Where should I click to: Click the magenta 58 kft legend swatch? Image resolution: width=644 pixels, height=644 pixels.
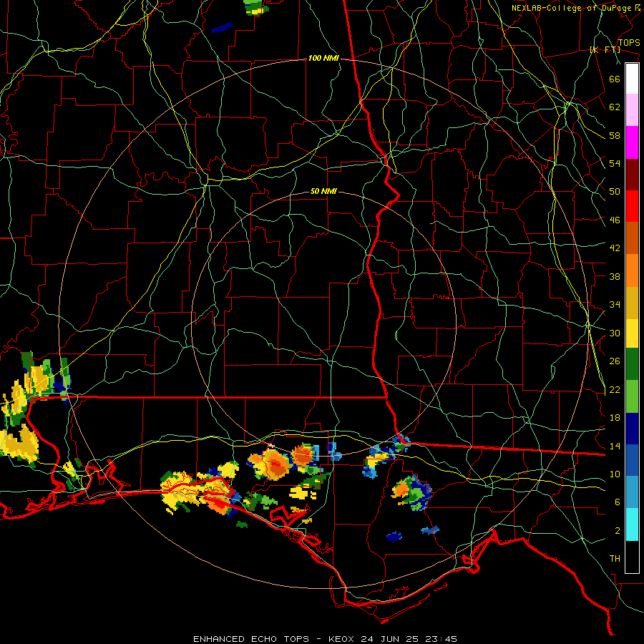[632, 142]
